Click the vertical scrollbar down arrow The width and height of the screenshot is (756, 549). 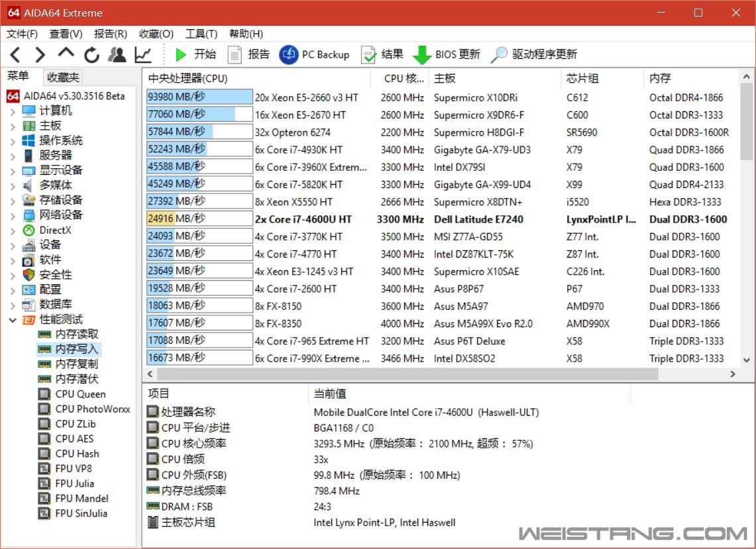tap(746, 360)
